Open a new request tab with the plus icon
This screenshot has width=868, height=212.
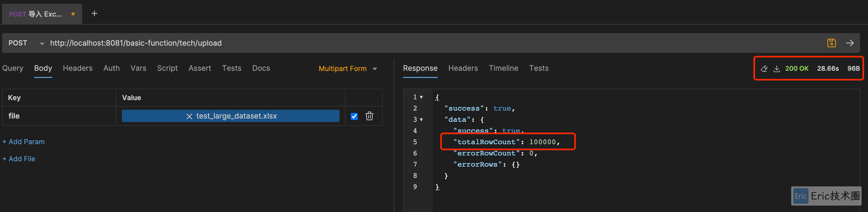coord(94,13)
